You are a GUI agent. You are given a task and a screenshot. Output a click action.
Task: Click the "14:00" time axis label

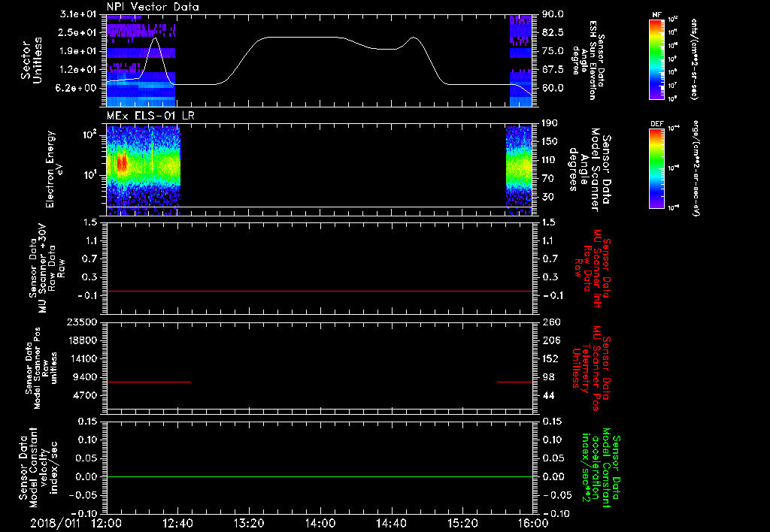pyautogui.click(x=320, y=523)
